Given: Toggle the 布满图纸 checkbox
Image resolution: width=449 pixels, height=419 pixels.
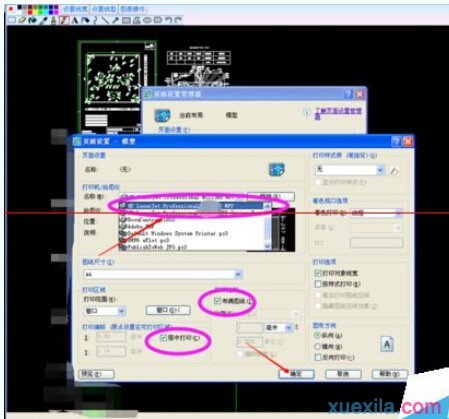Looking at the screenshot, I should (x=217, y=301).
